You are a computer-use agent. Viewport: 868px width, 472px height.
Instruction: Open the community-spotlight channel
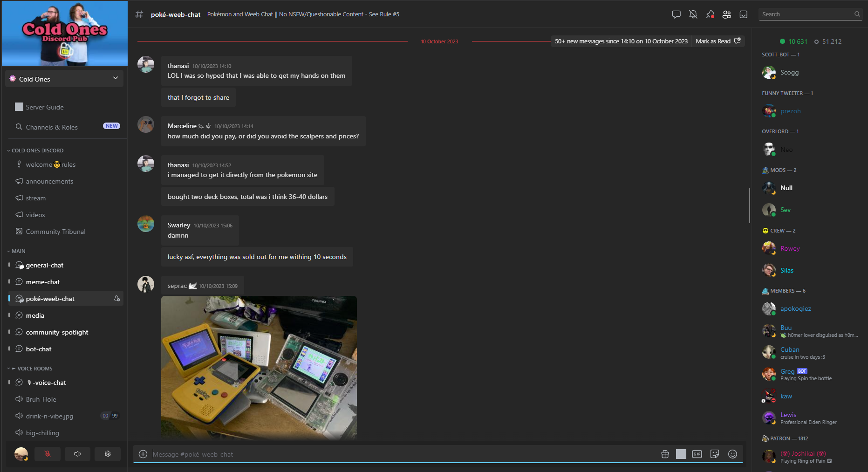coord(66,332)
